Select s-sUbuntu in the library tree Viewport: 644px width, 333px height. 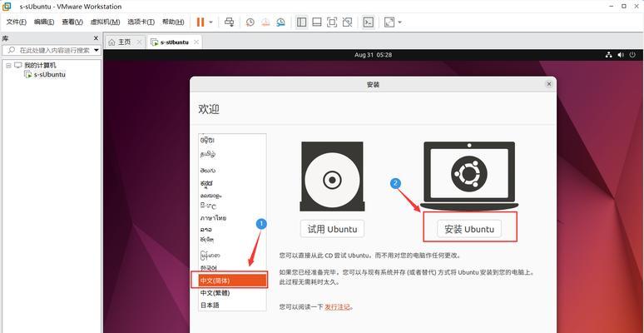point(50,74)
